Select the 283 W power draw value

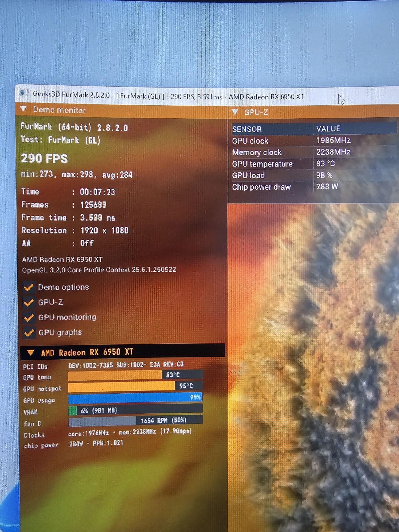[x=327, y=186]
